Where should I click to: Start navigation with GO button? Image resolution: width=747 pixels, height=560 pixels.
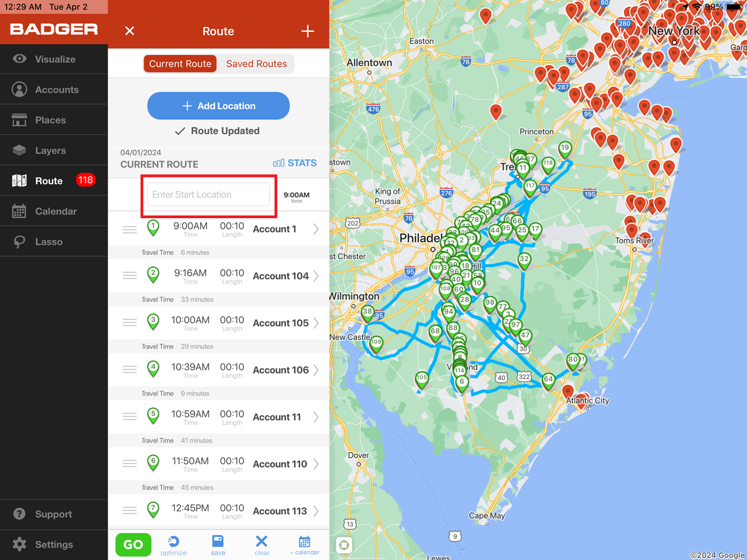tap(133, 545)
